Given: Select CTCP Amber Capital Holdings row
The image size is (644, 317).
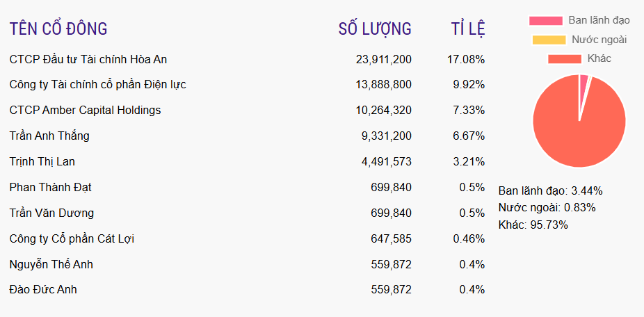Looking at the screenshot, I should pos(85,111).
